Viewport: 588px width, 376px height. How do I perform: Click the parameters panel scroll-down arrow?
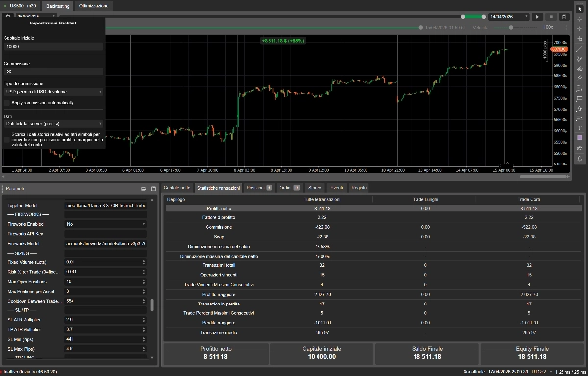tap(152, 358)
